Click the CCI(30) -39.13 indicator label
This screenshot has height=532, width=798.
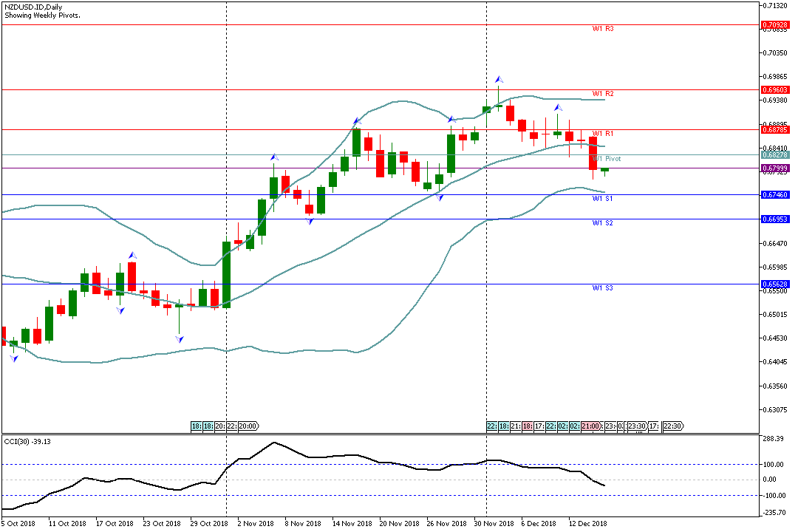(27, 442)
